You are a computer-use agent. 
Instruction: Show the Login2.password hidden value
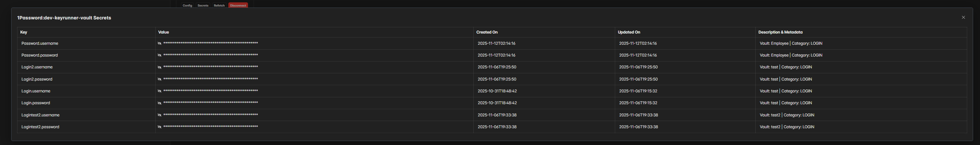click(160, 79)
